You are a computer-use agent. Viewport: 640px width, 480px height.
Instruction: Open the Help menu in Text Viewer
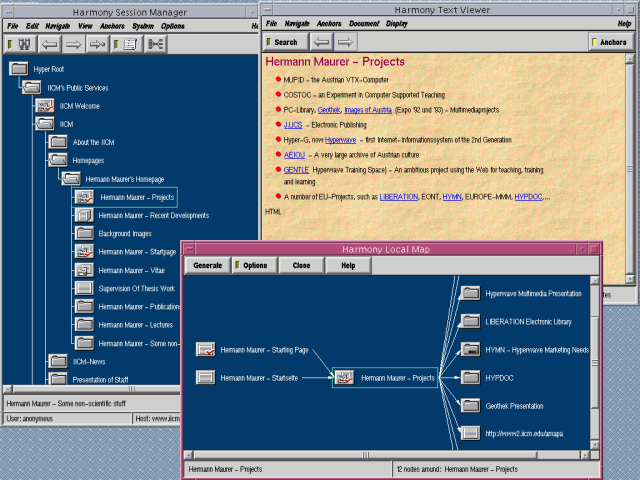pyautogui.click(x=624, y=24)
